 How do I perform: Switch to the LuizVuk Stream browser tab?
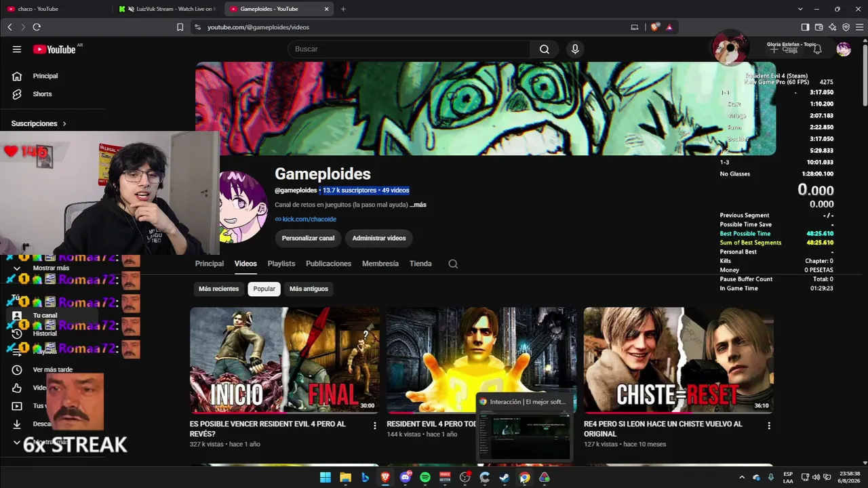(168, 9)
